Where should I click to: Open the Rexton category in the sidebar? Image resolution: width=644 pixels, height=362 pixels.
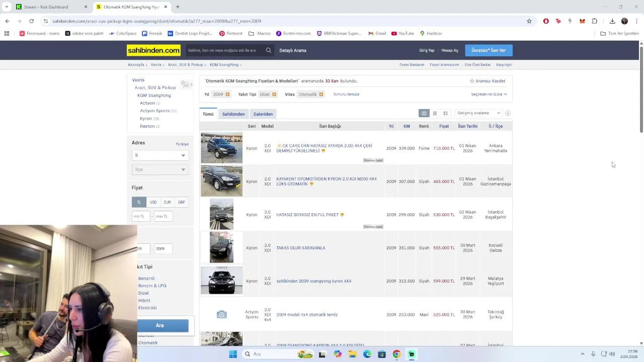point(147,126)
